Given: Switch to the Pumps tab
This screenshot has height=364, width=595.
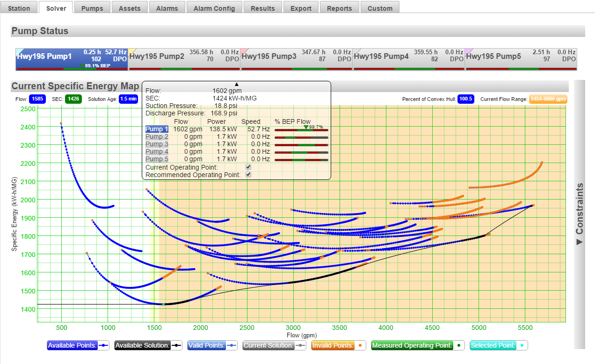Looking at the screenshot, I should pos(92,8).
